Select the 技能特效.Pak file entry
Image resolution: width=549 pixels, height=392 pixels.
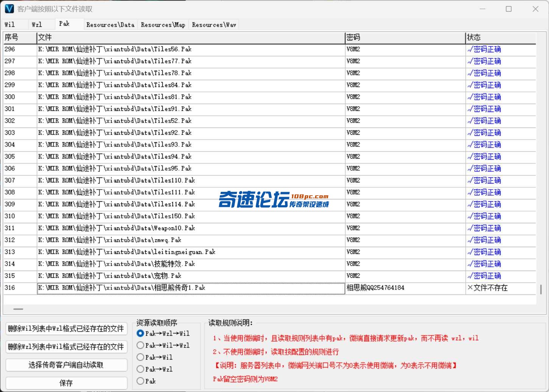click(191, 264)
